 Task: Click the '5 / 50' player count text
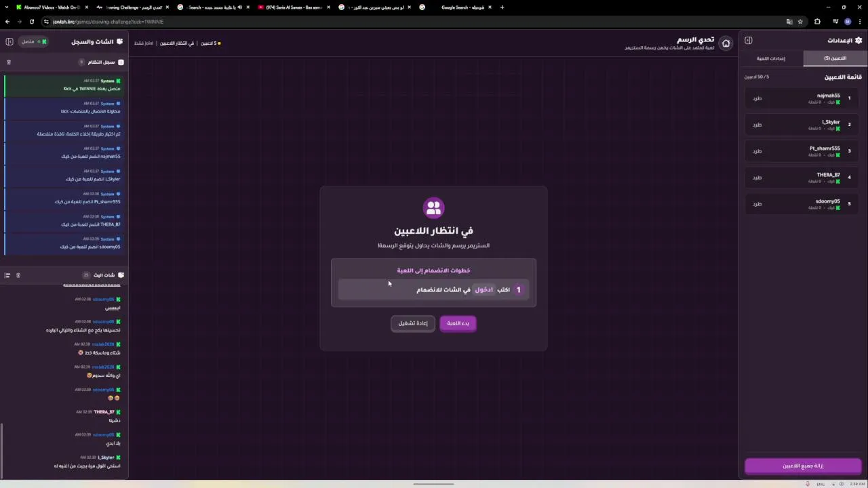757,77
